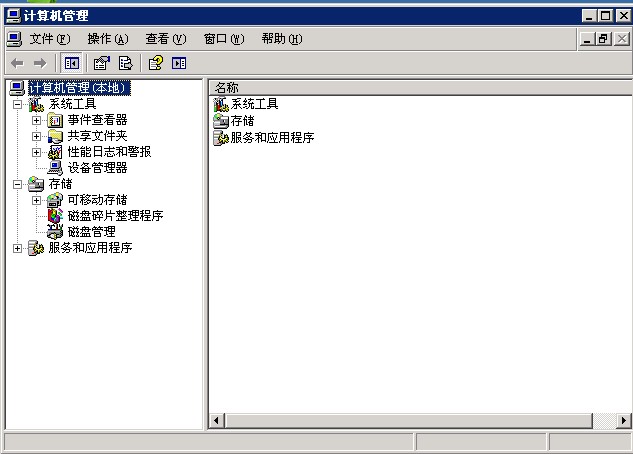Viewport: 633px width, 454px height.
Task: Expand the 性能日志和警报 tree node
Action: coord(36,153)
